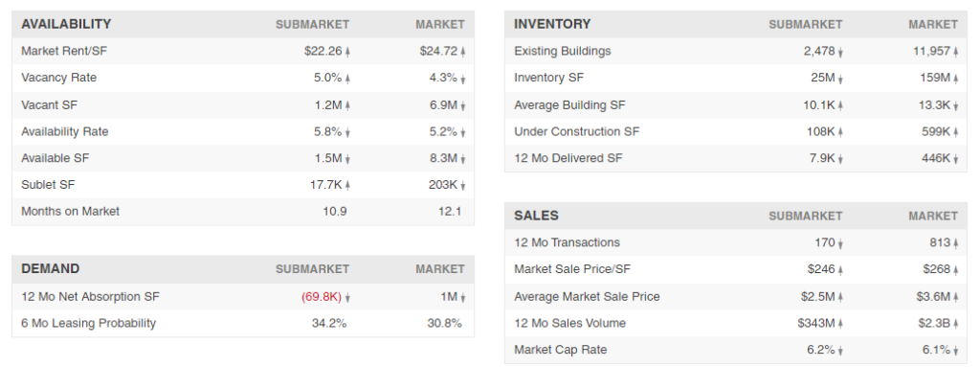
Task: Select the INVENTORY section header
Action: [552, 24]
